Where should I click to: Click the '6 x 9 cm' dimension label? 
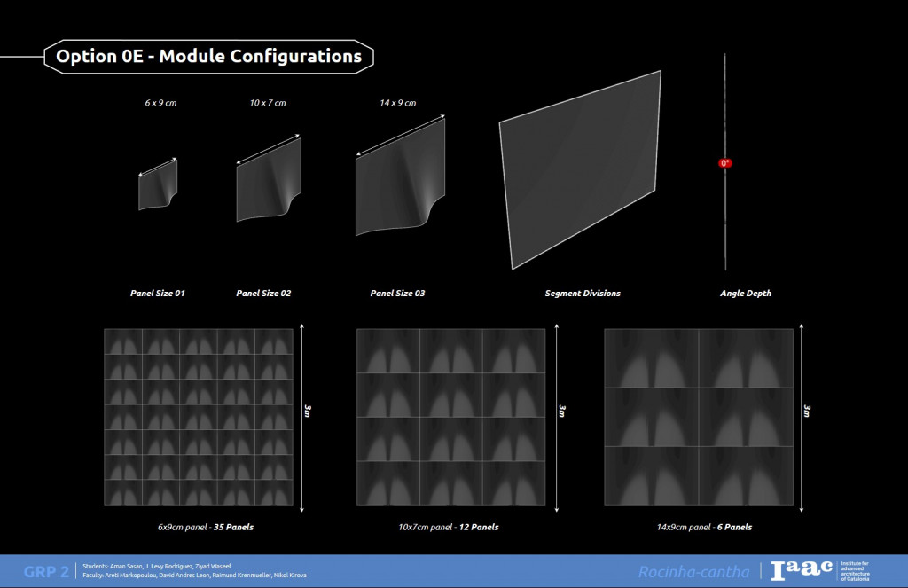tap(161, 103)
